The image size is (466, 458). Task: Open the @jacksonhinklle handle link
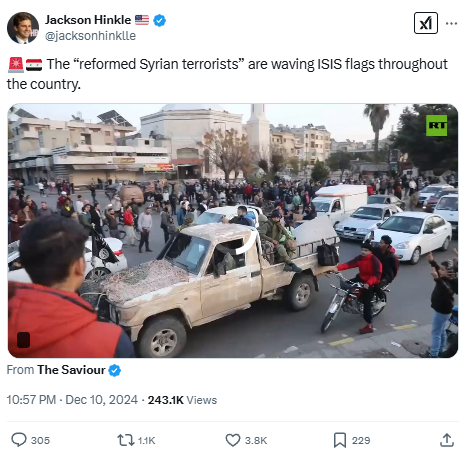pyautogui.click(x=90, y=36)
